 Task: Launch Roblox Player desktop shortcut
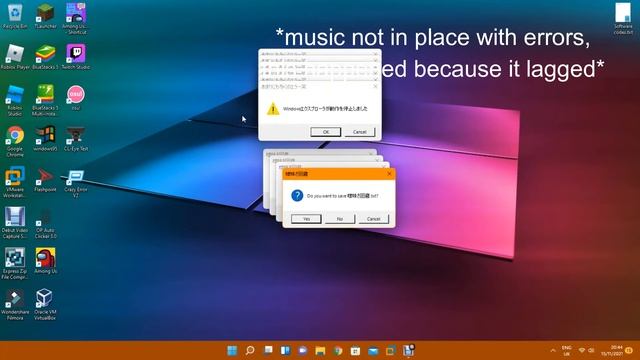pos(15,57)
